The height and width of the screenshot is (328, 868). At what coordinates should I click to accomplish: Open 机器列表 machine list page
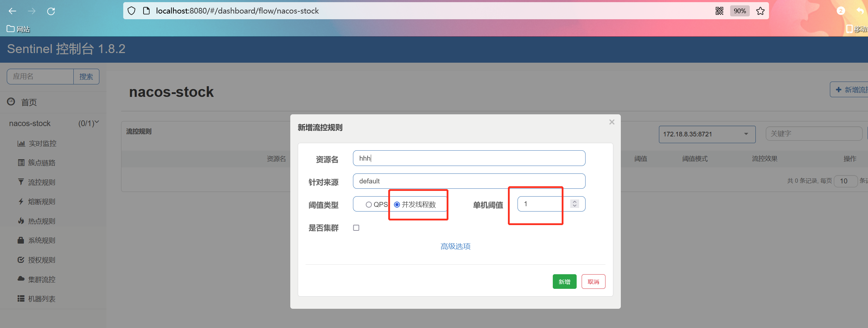tap(42, 299)
